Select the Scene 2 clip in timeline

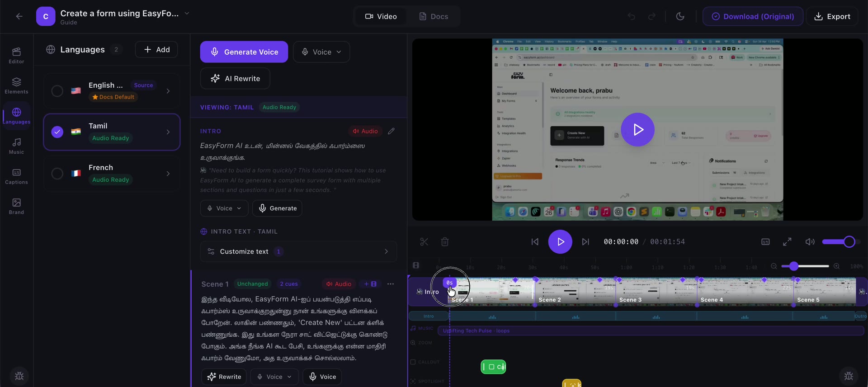[x=575, y=292]
